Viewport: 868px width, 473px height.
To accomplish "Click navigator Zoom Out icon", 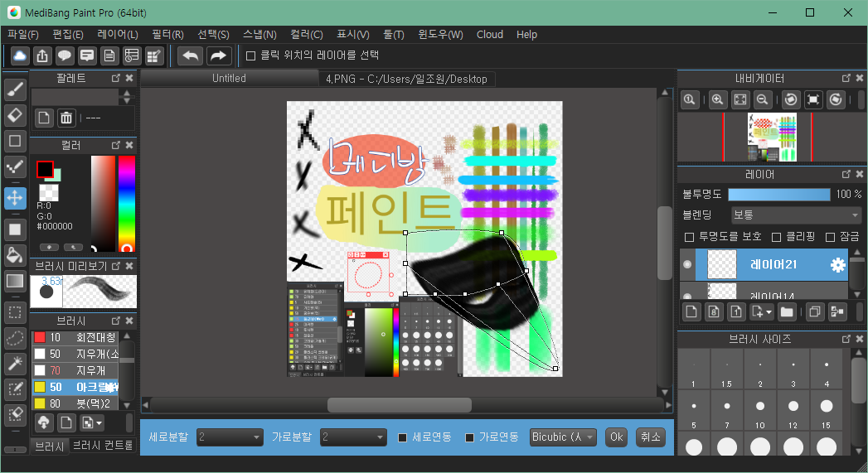I will (762, 99).
